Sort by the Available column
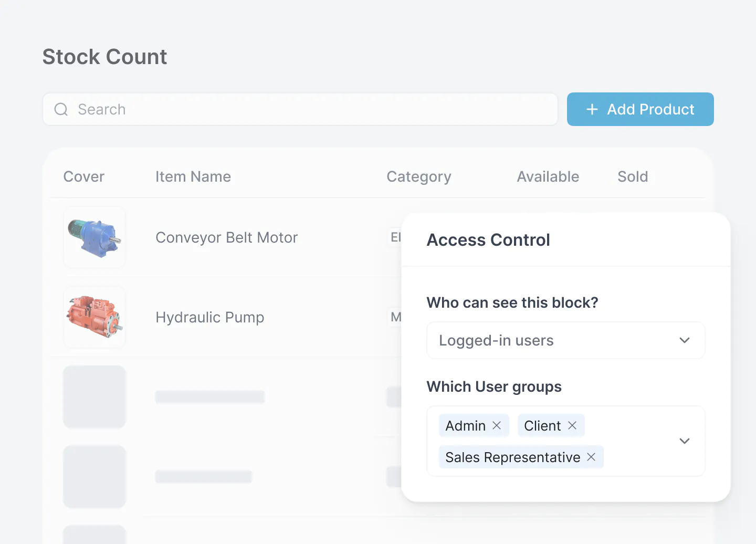 (x=548, y=176)
